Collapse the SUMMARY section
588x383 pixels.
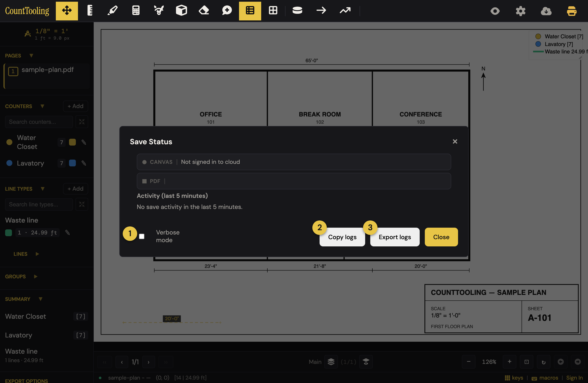coord(40,299)
